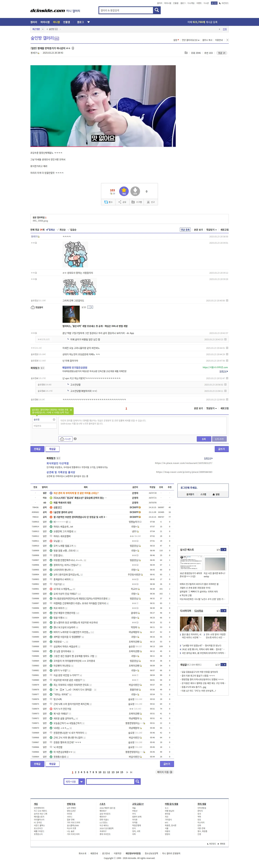The width and height of the screenshot is (259, 868).
Task: Click next arrow of the 댓글돌이 news slider
Action: [x=91, y=307]
